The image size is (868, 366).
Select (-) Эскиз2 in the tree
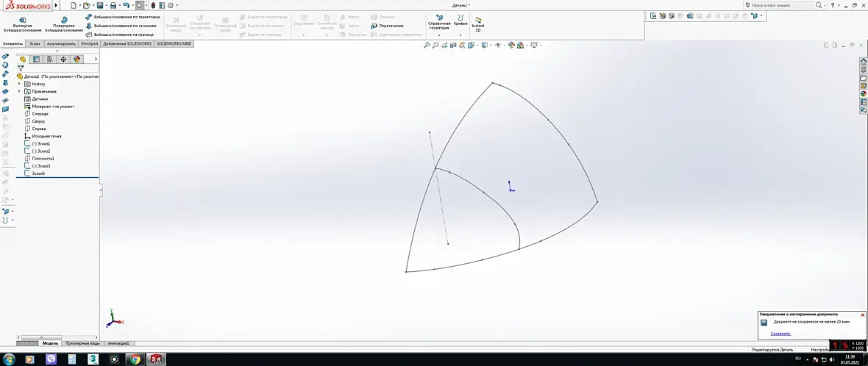[37, 151]
